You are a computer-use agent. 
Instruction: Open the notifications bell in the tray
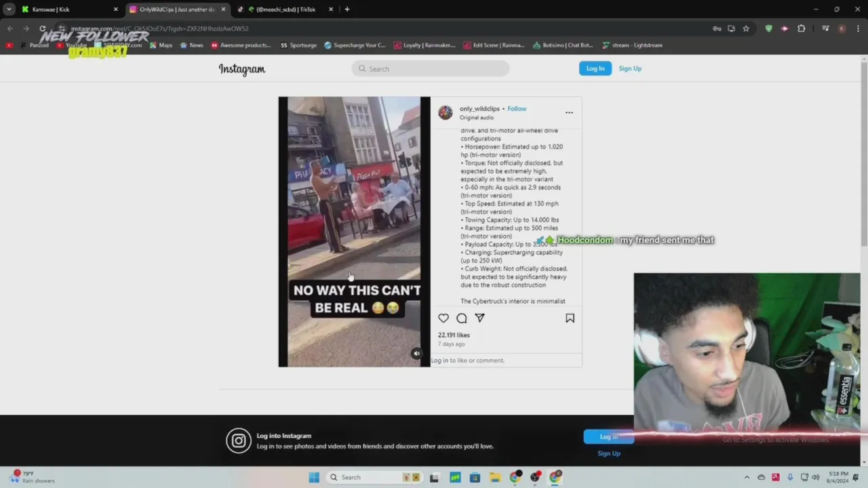[x=856, y=477]
